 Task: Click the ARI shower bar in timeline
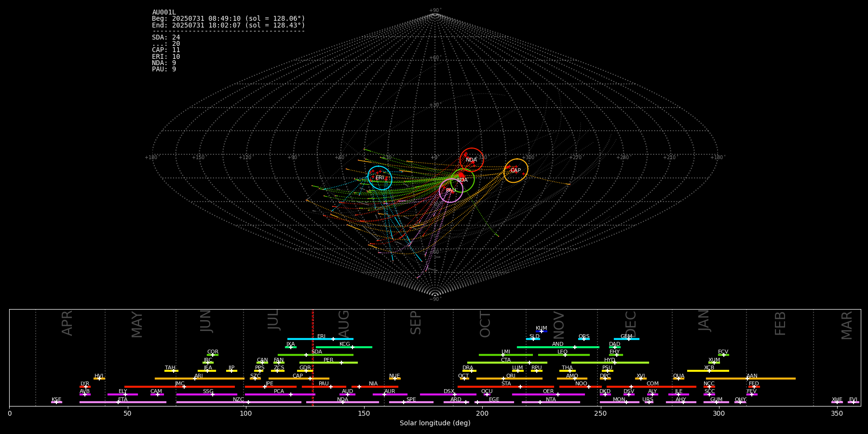coord(199,379)
